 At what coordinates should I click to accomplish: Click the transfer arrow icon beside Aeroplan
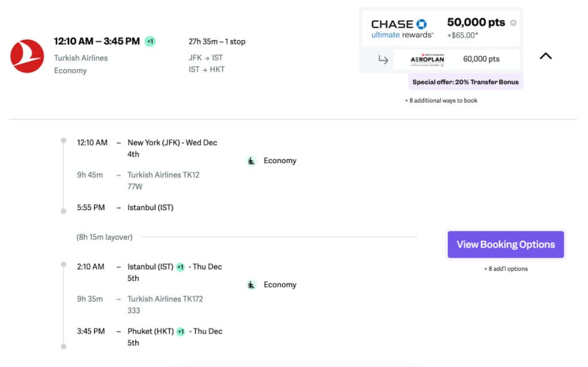[383, 59]
